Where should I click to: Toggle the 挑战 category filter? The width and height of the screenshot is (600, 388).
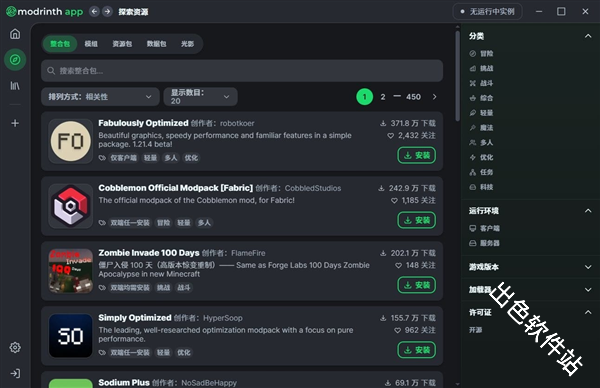click(481, 68)
